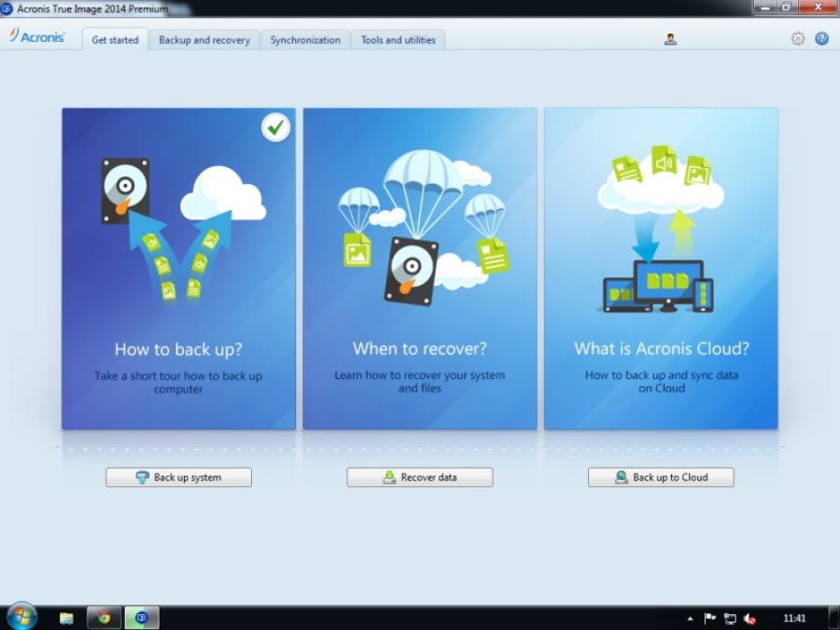The width and height of the screenshot is (840, 630).
Task: Click the Back up to Cloud button
Action: coord(661,477)
